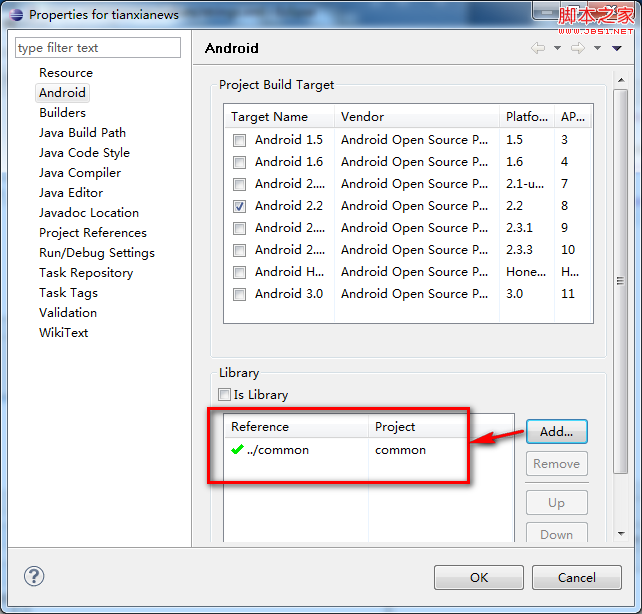Check the platform 2.3.1 target checkbox

tap(240, 228)
